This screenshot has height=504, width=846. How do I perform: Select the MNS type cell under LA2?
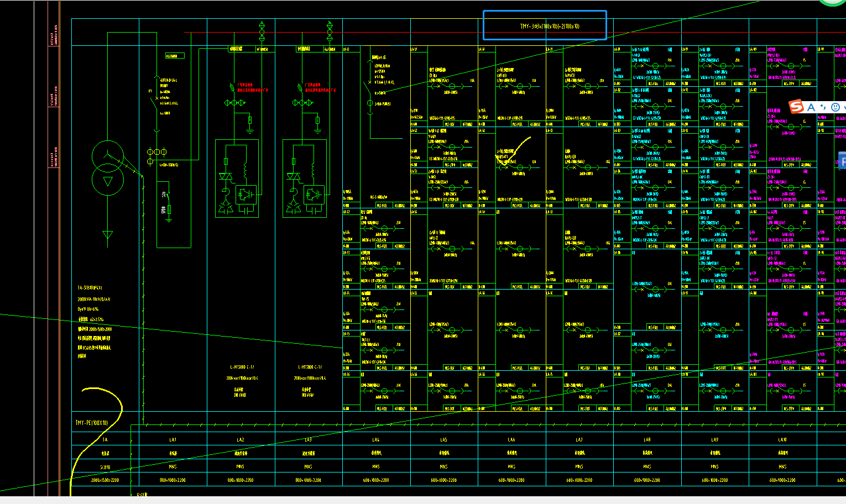pos(241,467)
